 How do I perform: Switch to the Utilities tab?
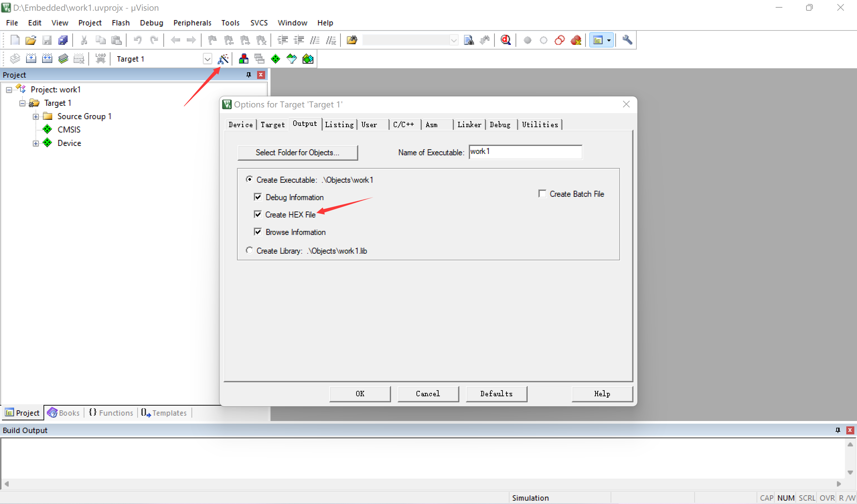[x=540, y=124]
